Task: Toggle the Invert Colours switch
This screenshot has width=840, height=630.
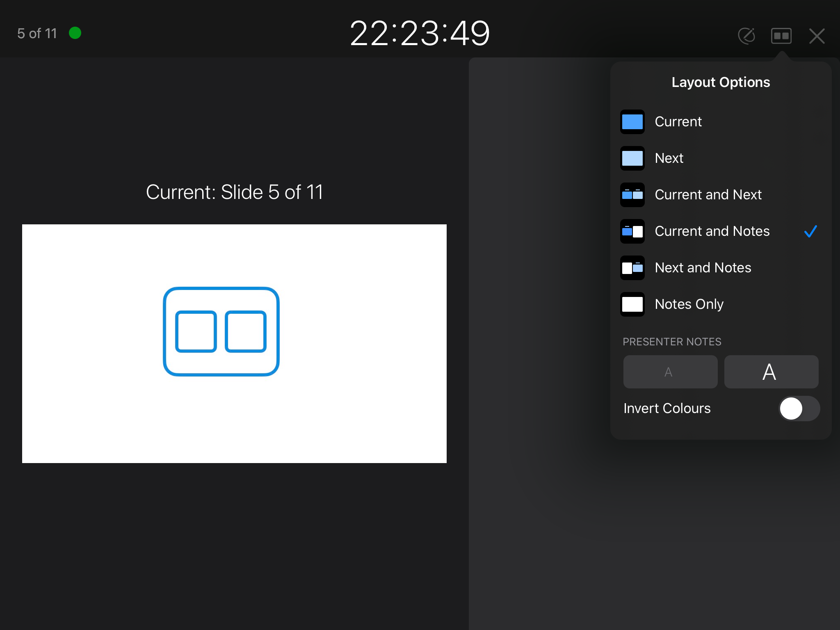Action: (799, 409)
